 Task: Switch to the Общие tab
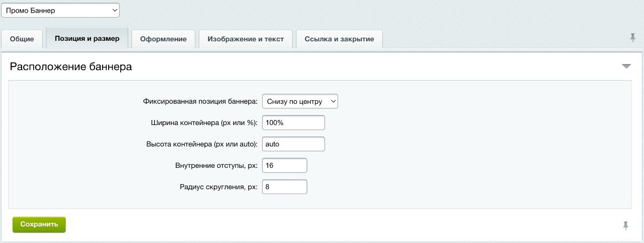(x=22, y=39)
